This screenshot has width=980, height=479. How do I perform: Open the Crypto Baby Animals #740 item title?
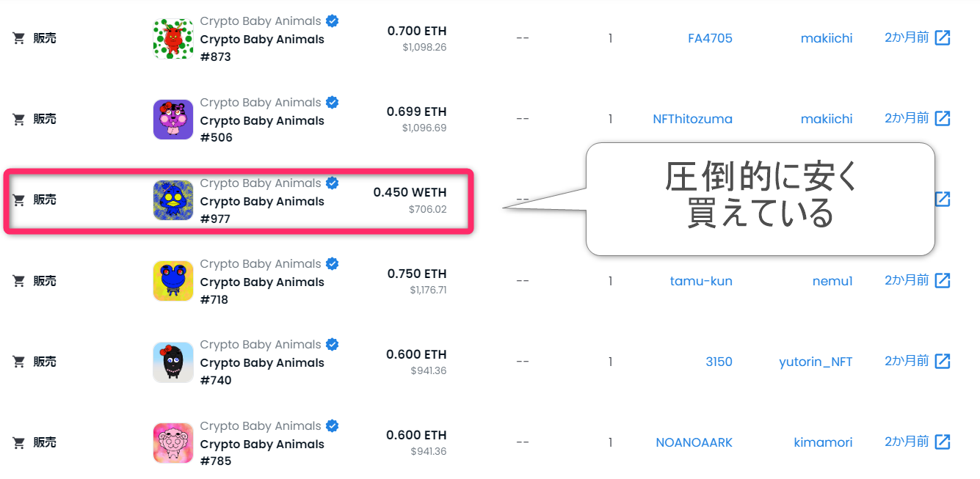[262, 371]
